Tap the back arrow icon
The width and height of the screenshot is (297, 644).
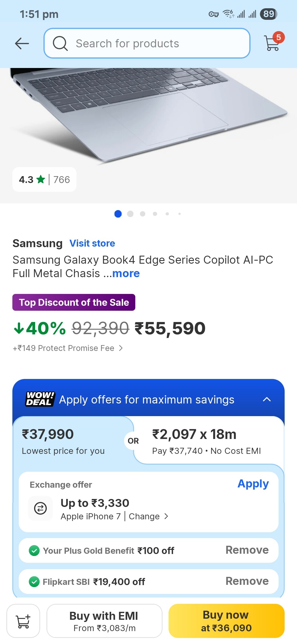[22, 43]
